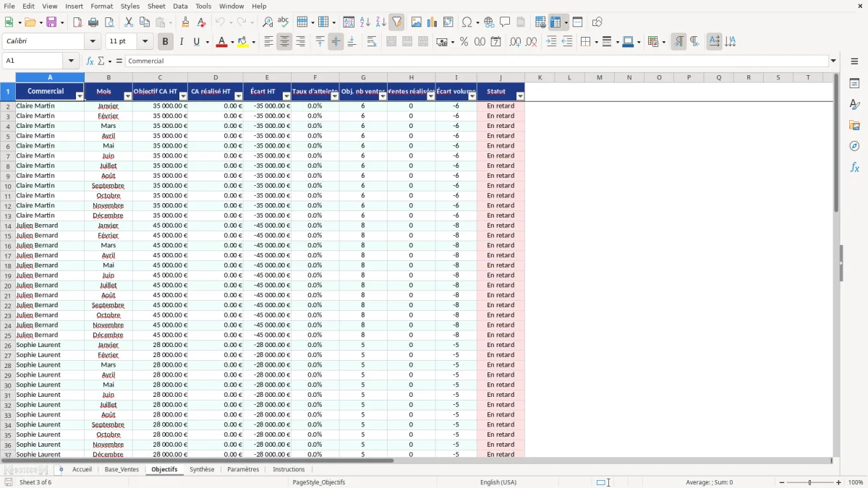Screen dimensions: 868x488
Task: Switch to the Paramètres sheet tab
Action: [243, 469]
